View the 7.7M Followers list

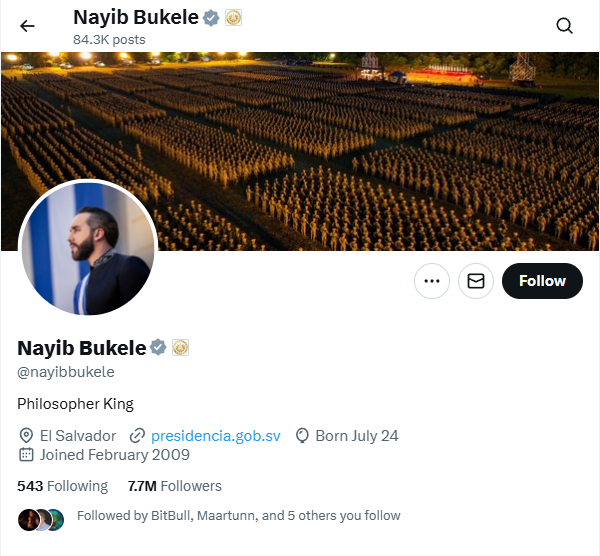(x=175, y=486)
